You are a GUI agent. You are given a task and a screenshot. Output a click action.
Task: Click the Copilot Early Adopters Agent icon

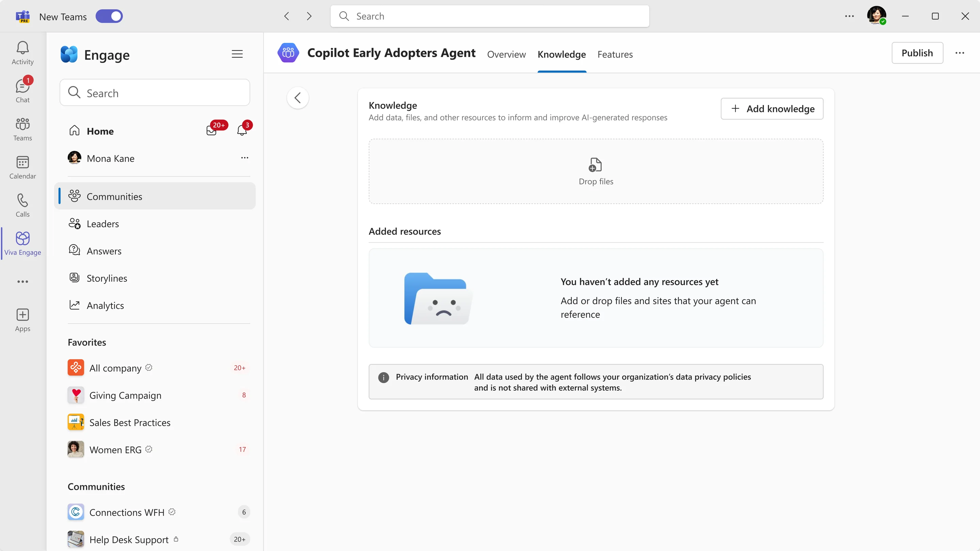click(x=288, y=52)
